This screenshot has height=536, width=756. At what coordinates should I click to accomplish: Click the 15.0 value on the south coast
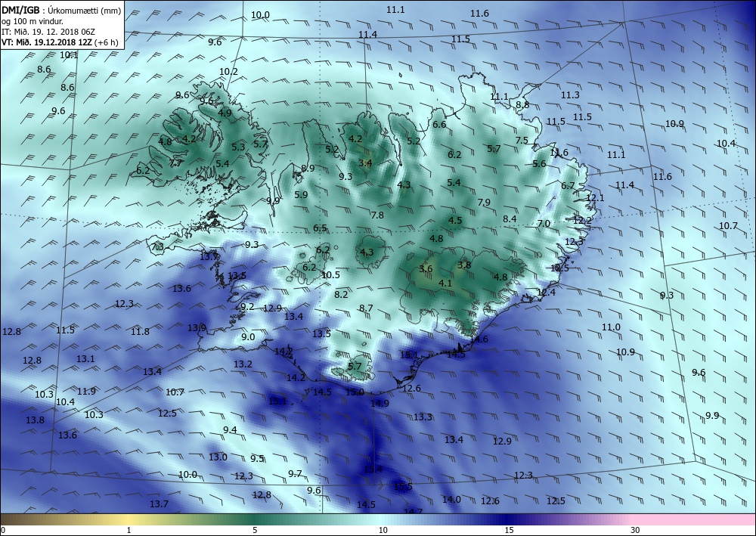tap(355, 392)
